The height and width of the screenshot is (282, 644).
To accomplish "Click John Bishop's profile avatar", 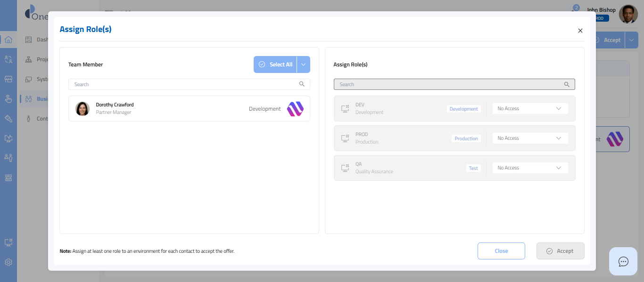I will [x=628, y=14].
